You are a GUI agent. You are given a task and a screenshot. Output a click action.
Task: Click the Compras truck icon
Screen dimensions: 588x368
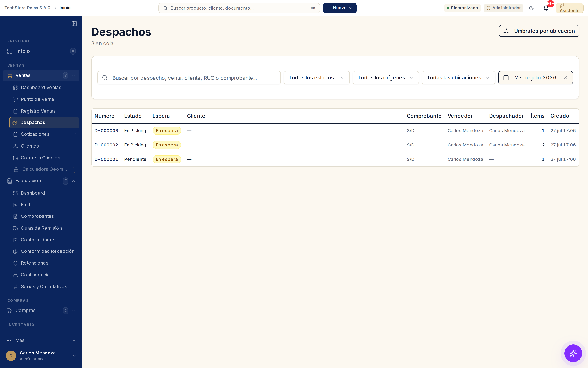[x=10, y=311]
